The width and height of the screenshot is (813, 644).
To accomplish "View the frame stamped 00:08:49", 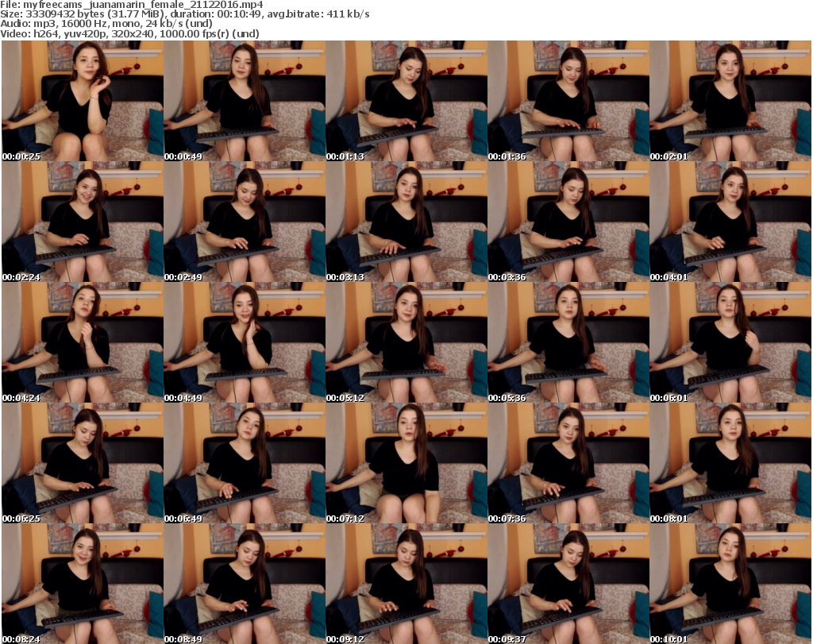I will point(245,584).
